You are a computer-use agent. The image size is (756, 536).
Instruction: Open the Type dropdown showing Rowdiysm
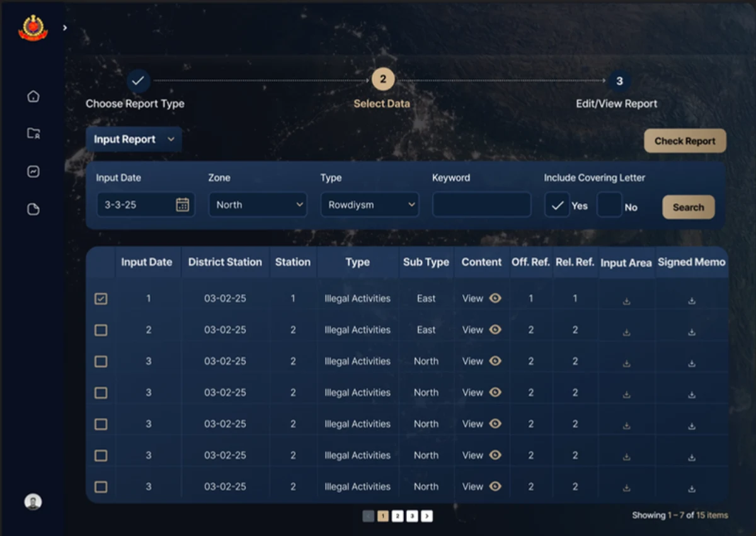coord(370,205)
